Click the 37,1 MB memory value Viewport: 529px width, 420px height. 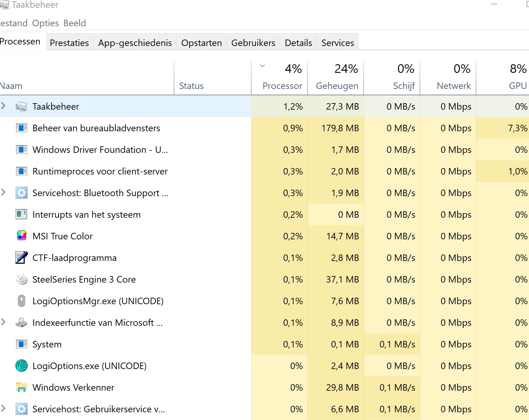pyautogui.click(x=342, y=279)
